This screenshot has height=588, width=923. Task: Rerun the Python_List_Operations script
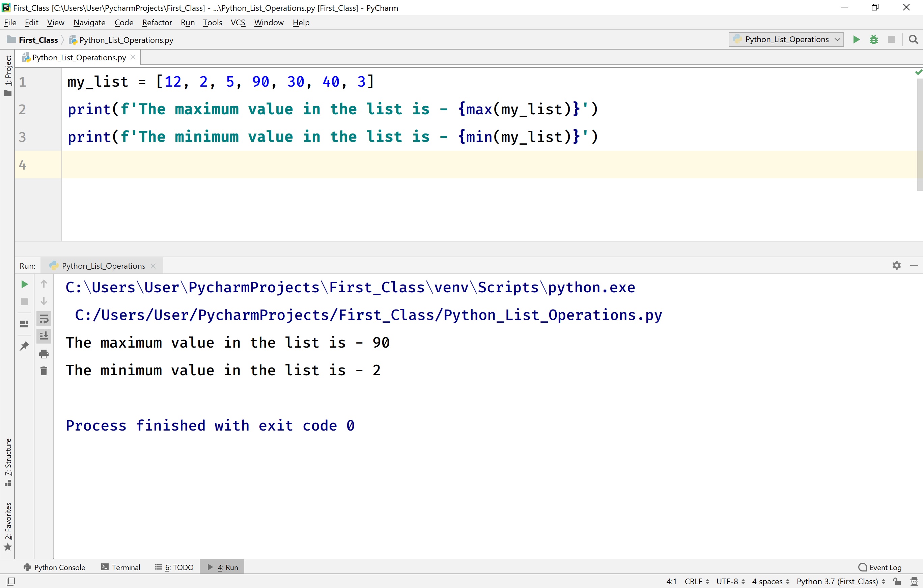24,284
